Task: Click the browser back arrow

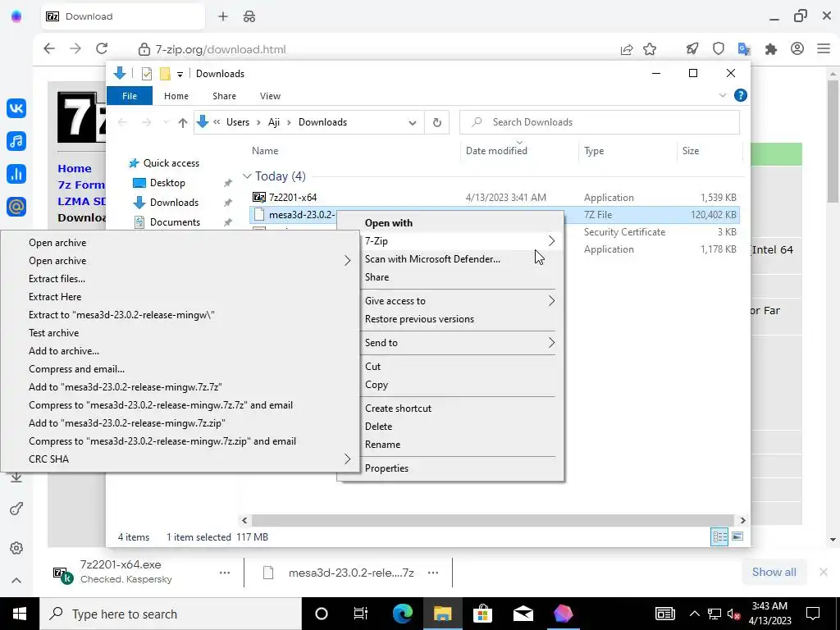Action: (x=49, y=48)
